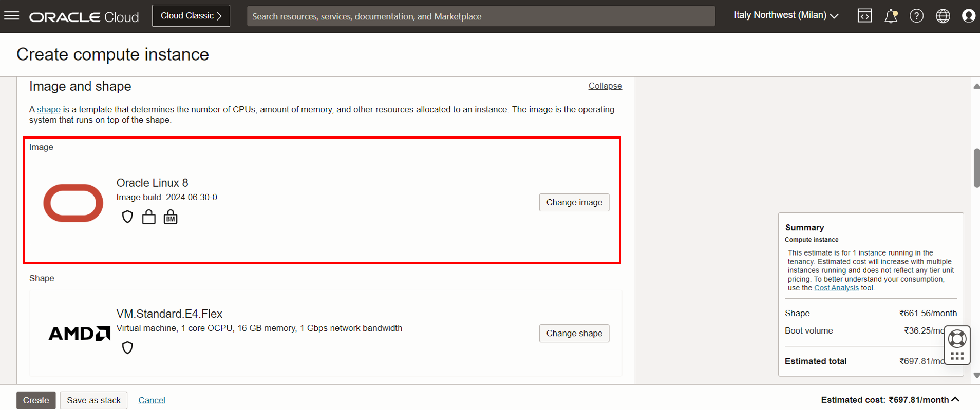
Task: Click the Estimated total label in Summary
Action: point(816,361)
